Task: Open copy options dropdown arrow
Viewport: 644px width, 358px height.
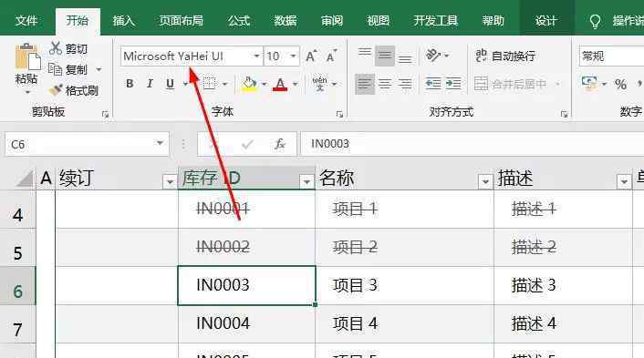Action: click(99, 69)
